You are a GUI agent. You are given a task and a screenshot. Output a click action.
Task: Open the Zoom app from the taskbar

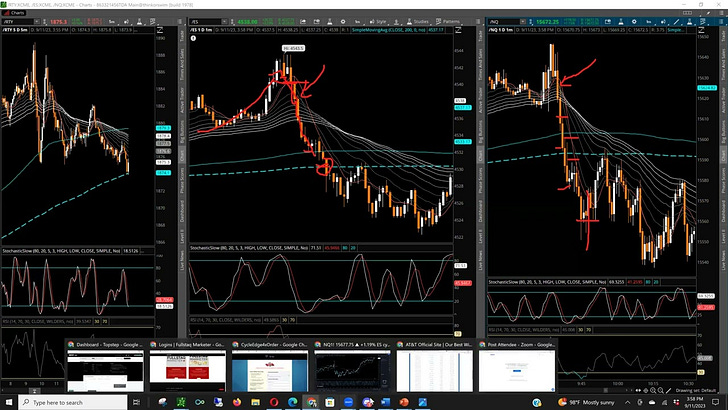(348, 402)
